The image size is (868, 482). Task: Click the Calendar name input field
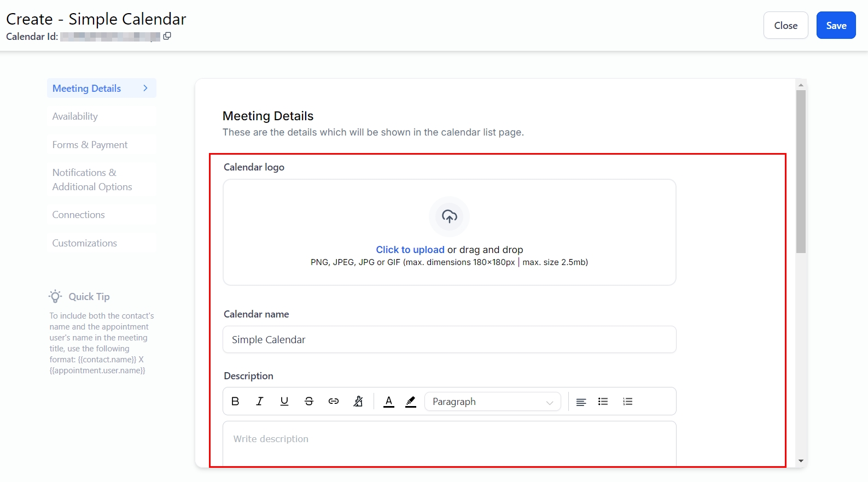[449, 340]
